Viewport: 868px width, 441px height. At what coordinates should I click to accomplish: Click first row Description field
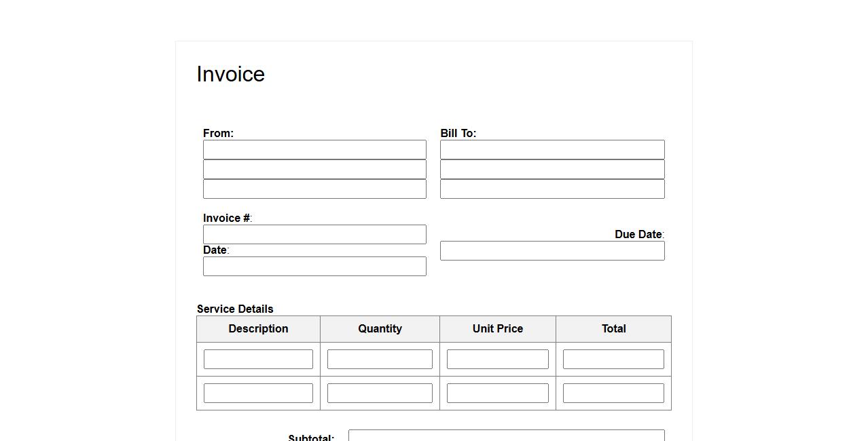[x=258, y=359]
